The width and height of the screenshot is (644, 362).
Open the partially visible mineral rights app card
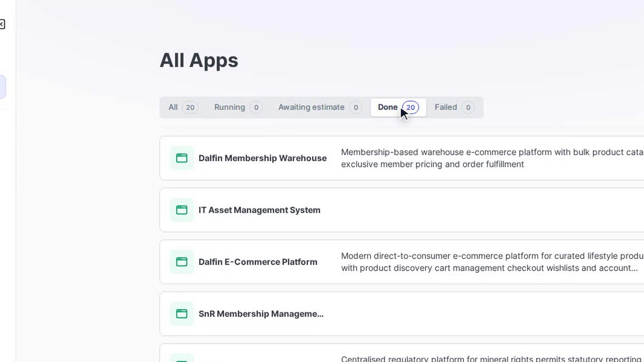[x=402, y=353]
